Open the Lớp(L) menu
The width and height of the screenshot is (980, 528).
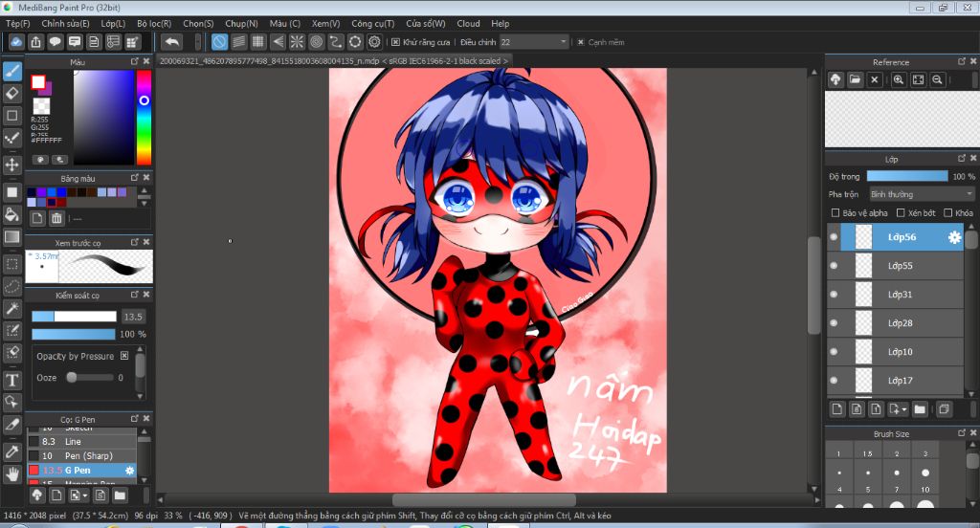point(113,23)
